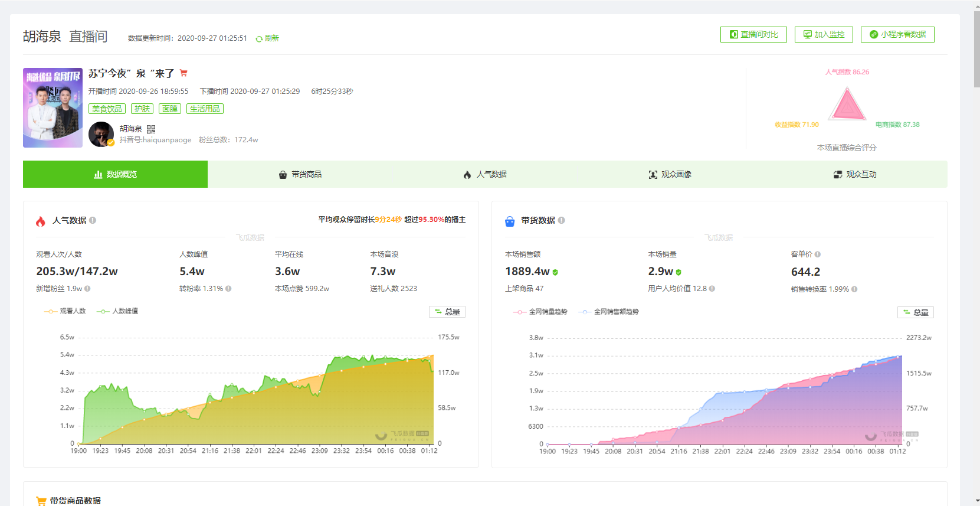
Task: Click the 直播间对比 button
Action: coord(753,34)
